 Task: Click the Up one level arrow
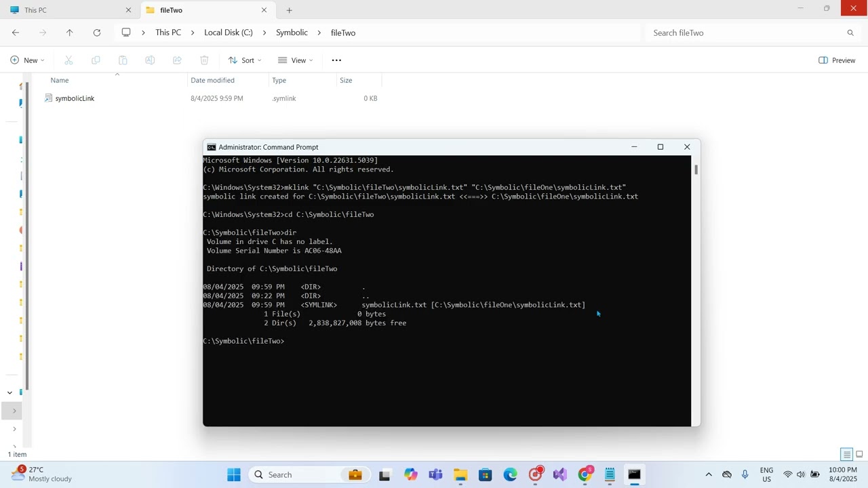[x=69, y=33]
